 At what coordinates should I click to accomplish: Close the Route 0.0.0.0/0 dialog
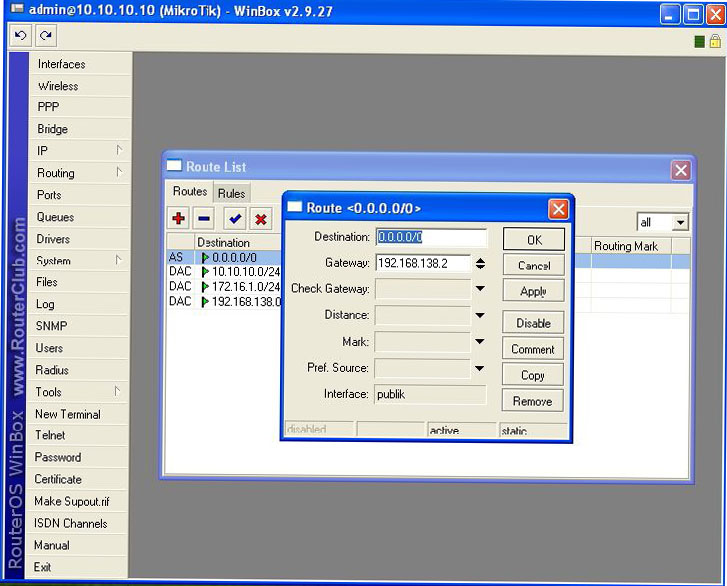(x=558, y=209)
